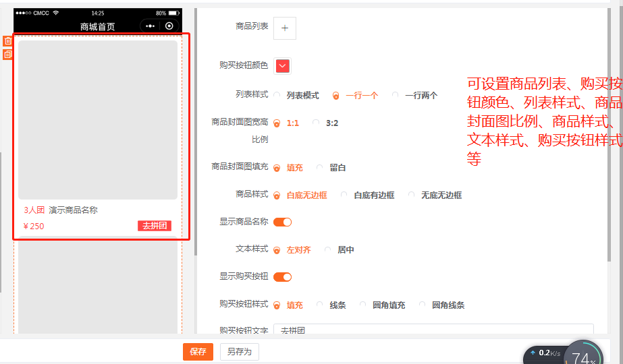The image size is (623, 364).
Task: Select 圆角线条 buy button style
Action: [x=441, y=305]
